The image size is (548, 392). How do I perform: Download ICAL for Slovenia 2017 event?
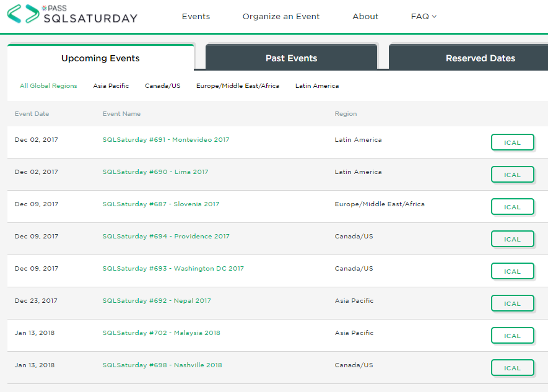point(512,206)
